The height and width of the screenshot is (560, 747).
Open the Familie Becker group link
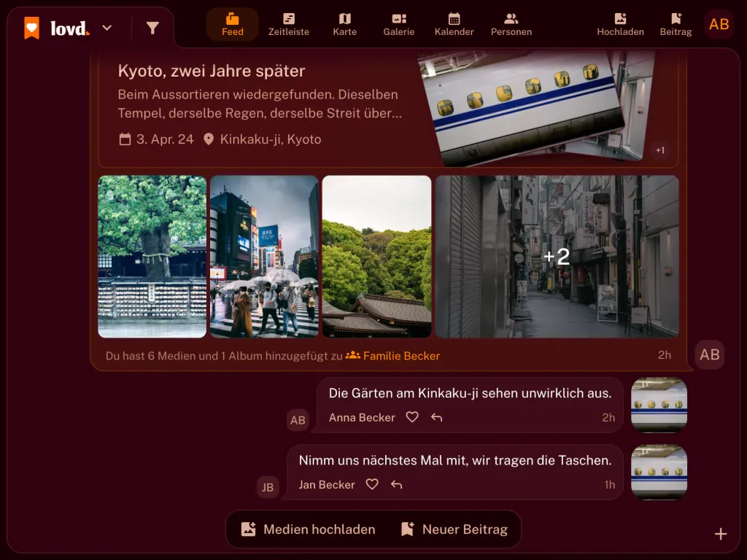coord(402,356)
